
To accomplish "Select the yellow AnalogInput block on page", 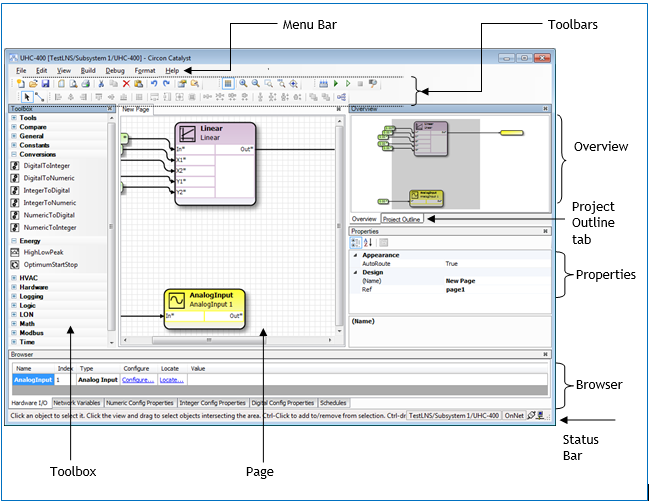I will 205,309.
